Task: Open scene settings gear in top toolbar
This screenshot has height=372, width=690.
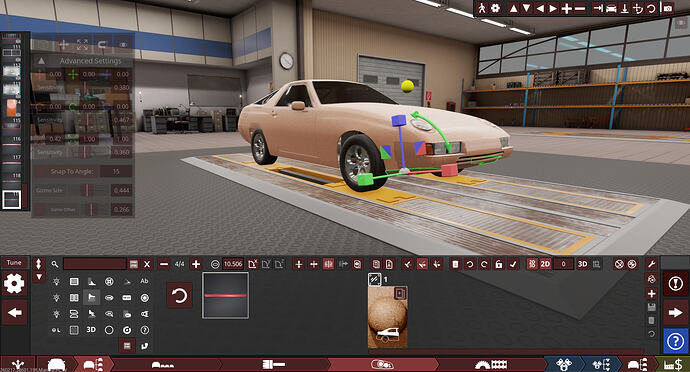Action: coord(496,8)
